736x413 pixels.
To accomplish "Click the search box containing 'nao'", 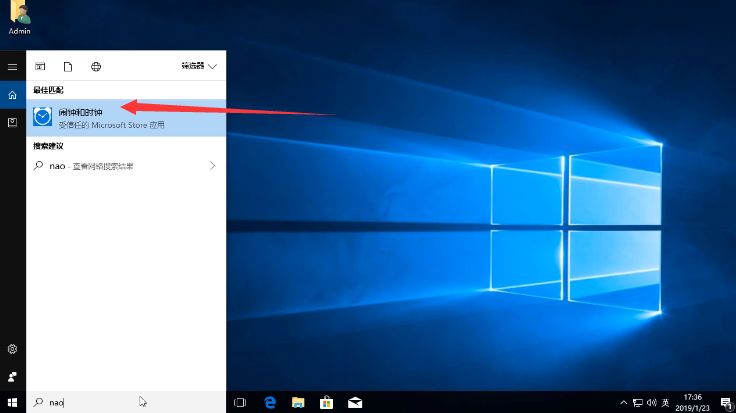I will pos(125,402).
